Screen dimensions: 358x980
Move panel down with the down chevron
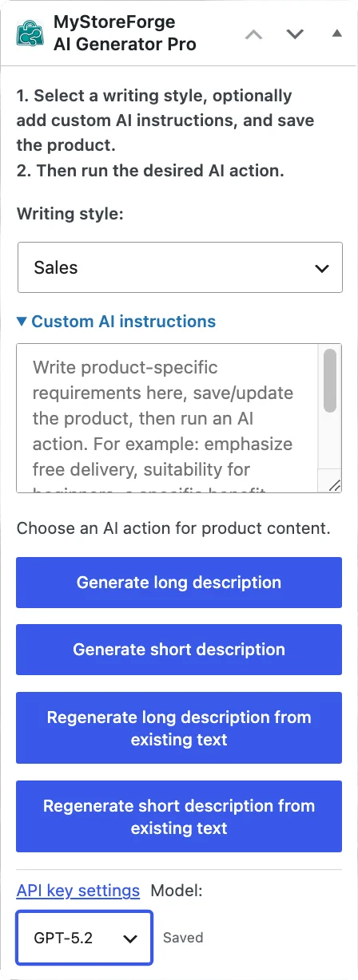tap(295, 34)
